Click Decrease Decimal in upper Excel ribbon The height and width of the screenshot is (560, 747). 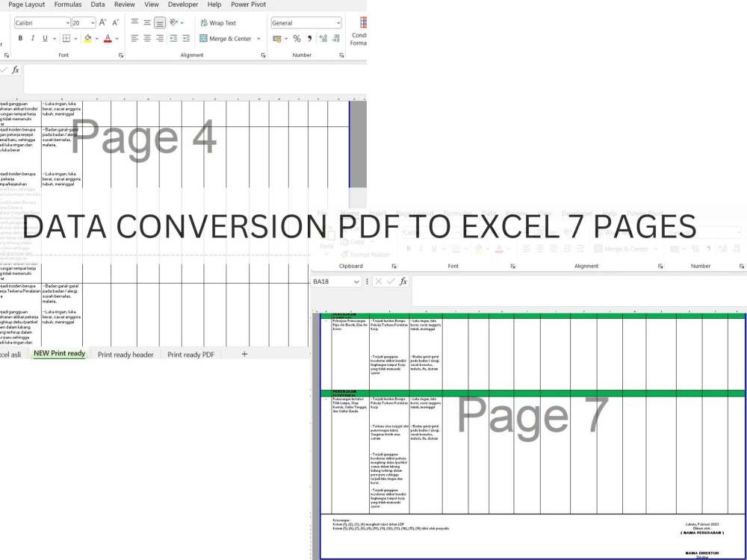pyautogui.click(x=336, y=38)
